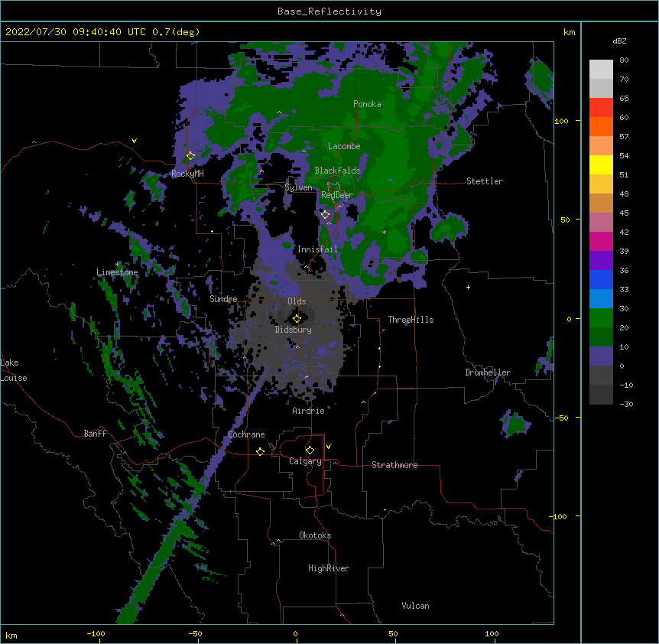
Task: Click the Drumheller label
Action: click(x=488, y=372)
